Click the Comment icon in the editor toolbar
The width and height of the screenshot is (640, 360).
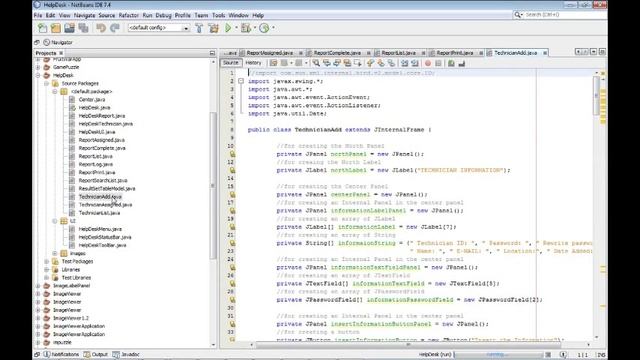click(x=451, y=63)
